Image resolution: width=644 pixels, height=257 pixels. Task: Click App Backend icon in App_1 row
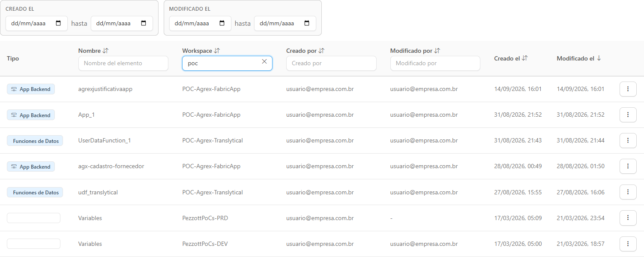(x=14, y=115)
